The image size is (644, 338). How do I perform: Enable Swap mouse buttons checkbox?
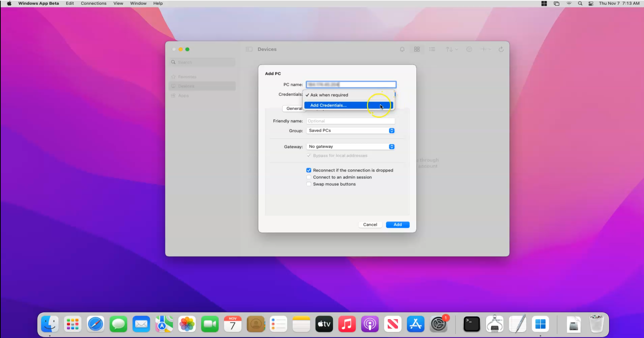(309, 184)
